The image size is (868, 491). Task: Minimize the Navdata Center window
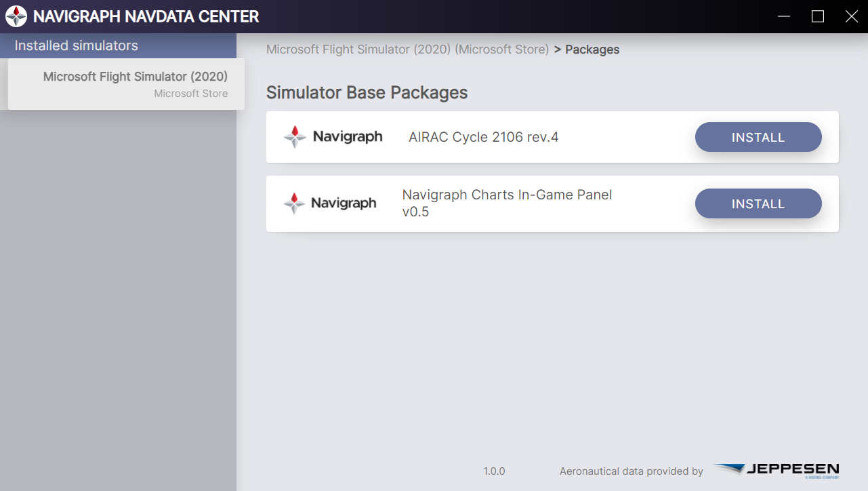(784, 16)
